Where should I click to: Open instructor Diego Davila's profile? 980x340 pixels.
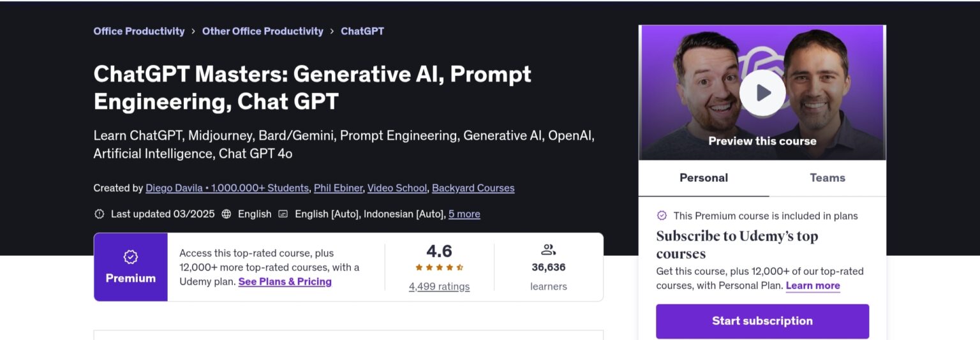point(227,188)
